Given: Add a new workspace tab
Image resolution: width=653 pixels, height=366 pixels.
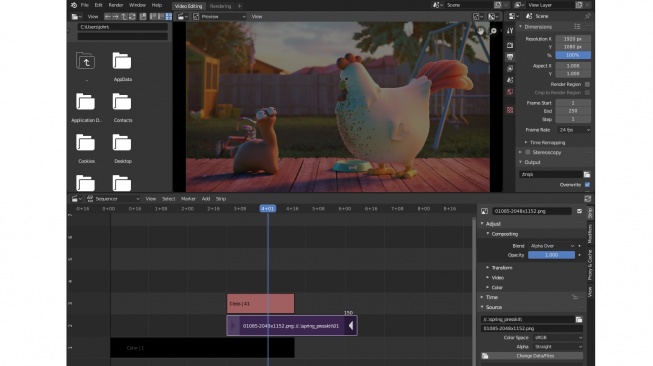Looking at the screenshot, I should 239,6.
